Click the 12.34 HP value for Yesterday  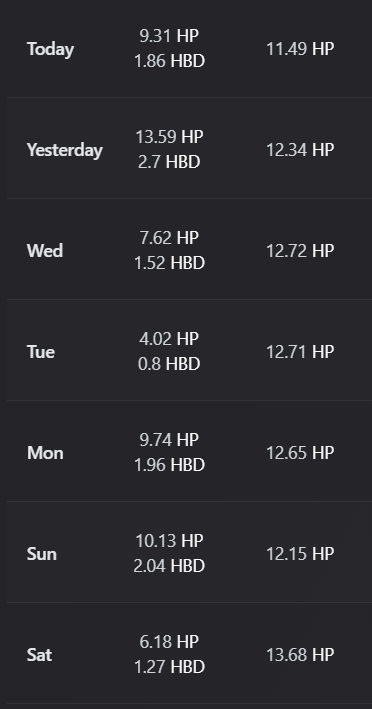point(300,150)
